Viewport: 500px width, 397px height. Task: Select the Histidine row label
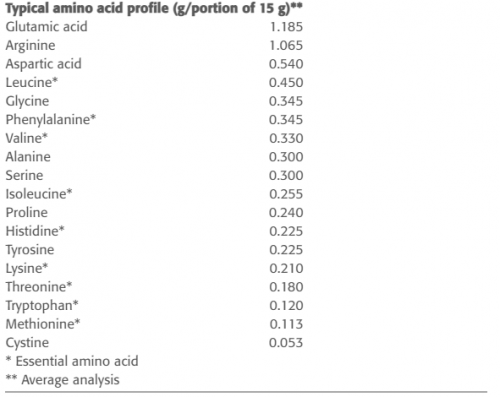(35, 231)
